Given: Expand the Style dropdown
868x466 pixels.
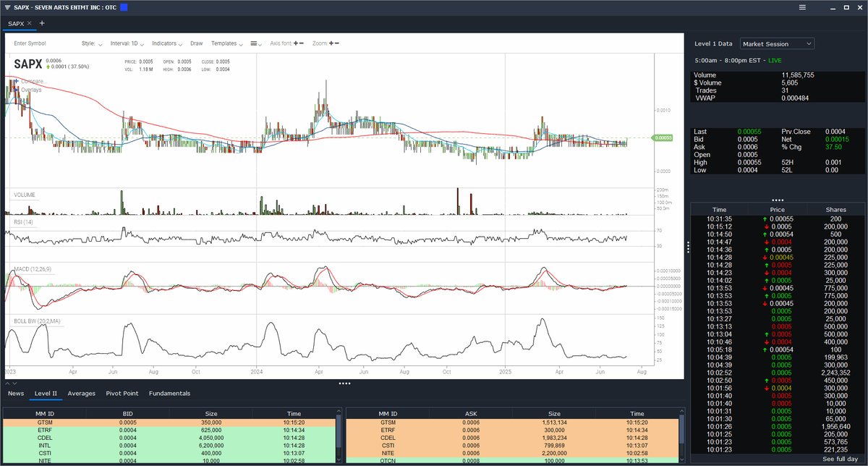Looking at the screenshot, I should pos(92,43).
